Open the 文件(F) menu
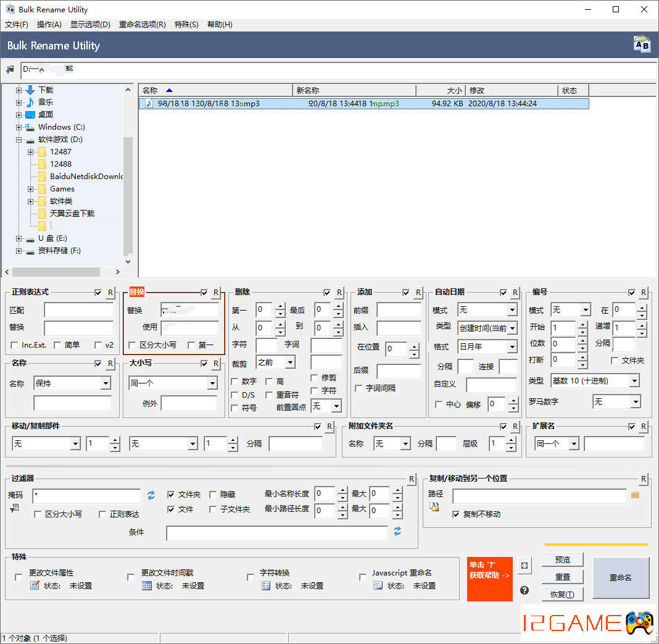Screen dimensions: 659x644 17,25
